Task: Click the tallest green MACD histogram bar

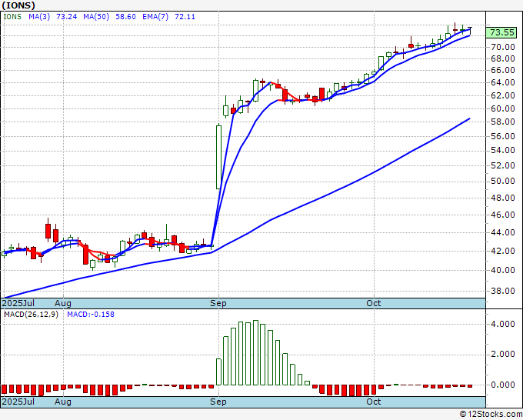Action: pos(256,352)
